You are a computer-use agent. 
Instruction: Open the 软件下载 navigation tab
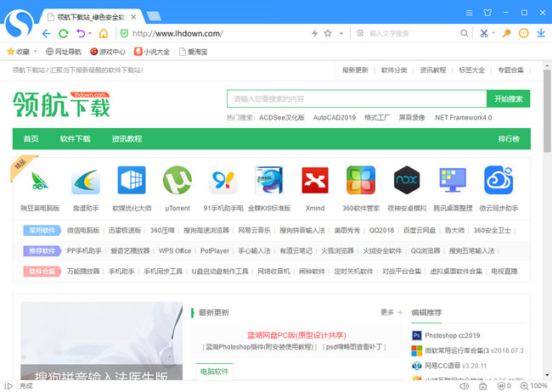click(75, 138)
